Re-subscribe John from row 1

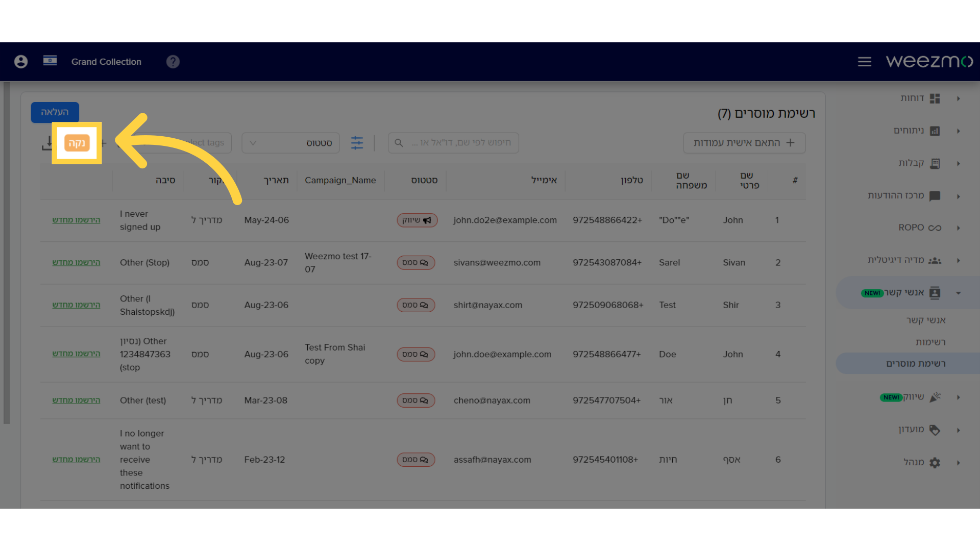click(x=76, y=220)
